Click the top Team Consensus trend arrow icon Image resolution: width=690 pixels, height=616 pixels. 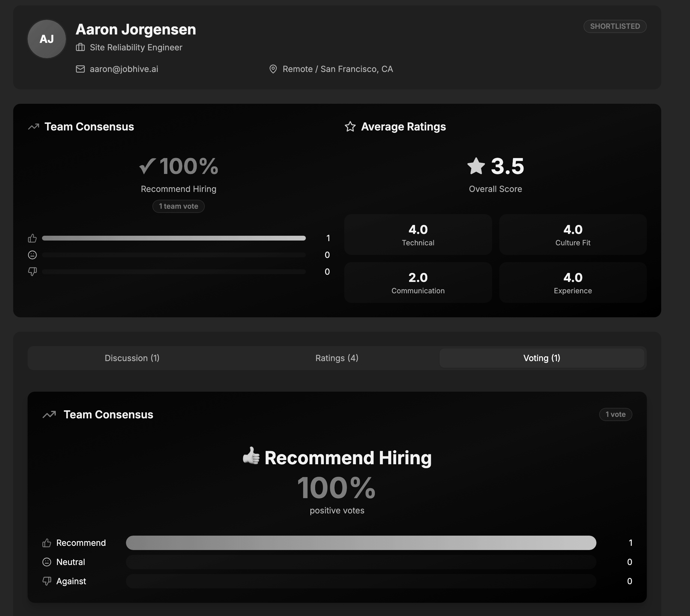click(34, 127)
